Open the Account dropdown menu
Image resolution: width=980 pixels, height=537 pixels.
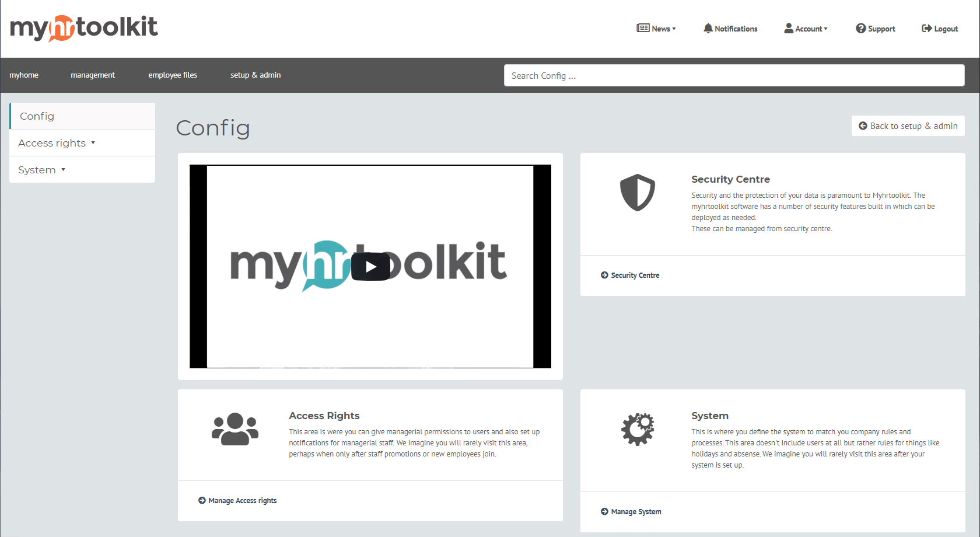(x=806, y=29)
